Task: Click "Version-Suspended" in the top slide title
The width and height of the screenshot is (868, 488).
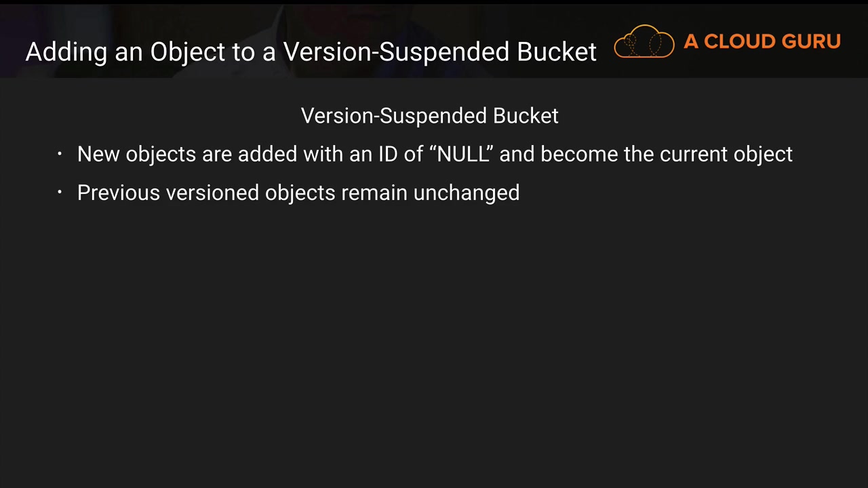Action: coord(397,52)
